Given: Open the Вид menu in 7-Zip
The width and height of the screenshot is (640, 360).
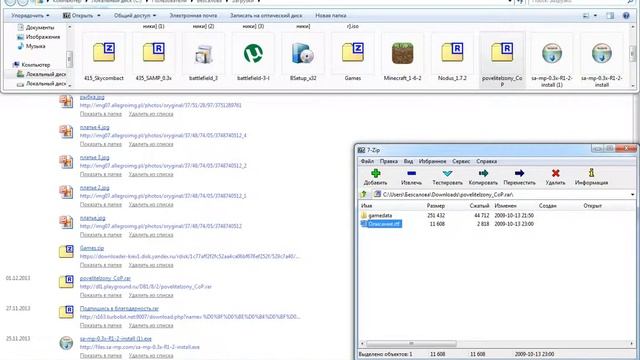Looking at the screenshot, I should [x=408, y=161].
